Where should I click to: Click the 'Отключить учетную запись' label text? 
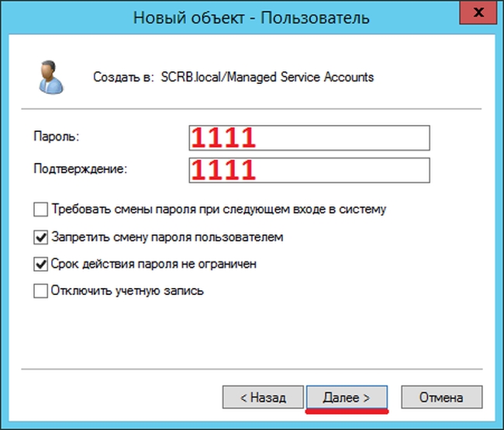(x=127, y=291)
